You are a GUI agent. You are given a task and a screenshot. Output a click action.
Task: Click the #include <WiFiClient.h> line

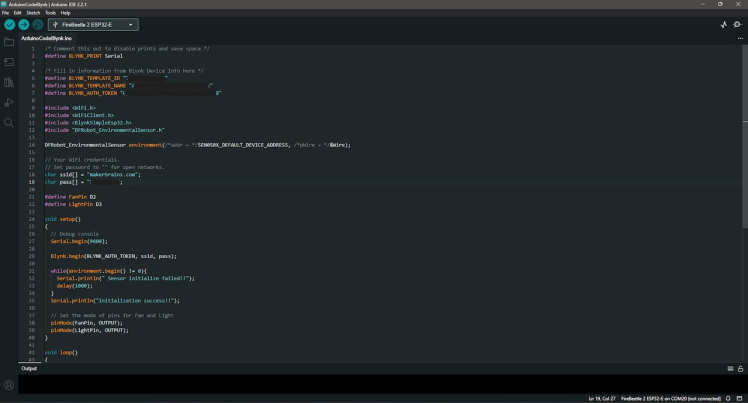[79, 115]
